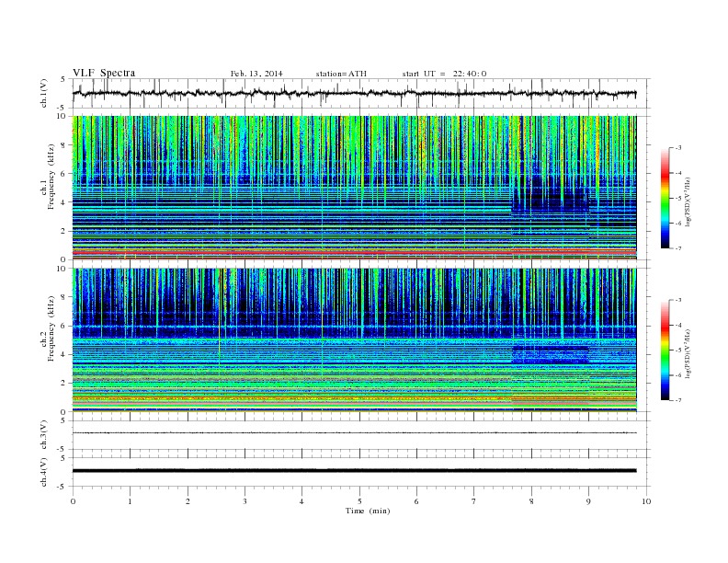728x563 pixels.
Task: Click the "6" tick on the time axis
Action: tap(416, 501)
